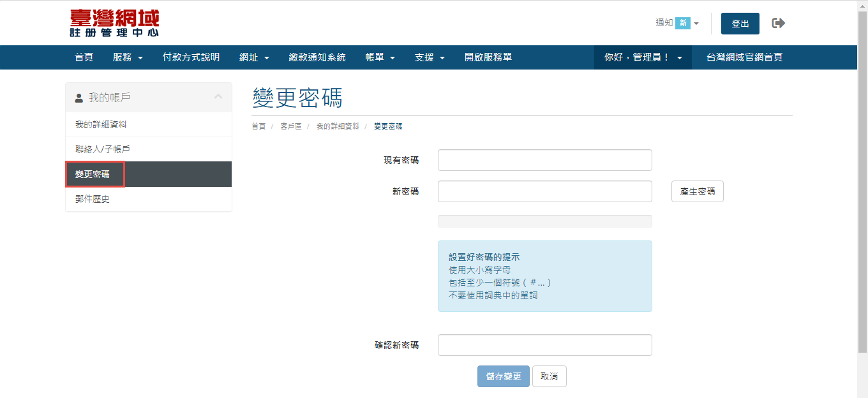Open the 支援 dropdown menu
The height and width of the screenshot is (398, 868).
tap(430, 57)
